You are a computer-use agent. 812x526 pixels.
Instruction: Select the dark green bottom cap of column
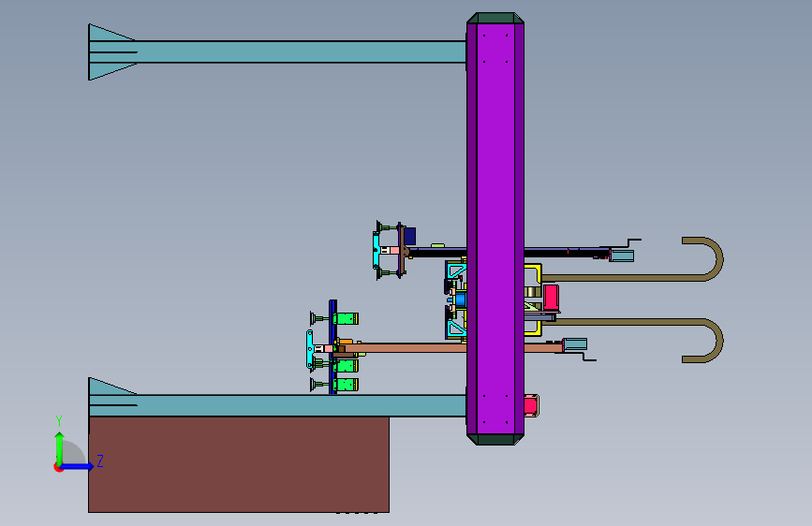[x=495, y=440]
